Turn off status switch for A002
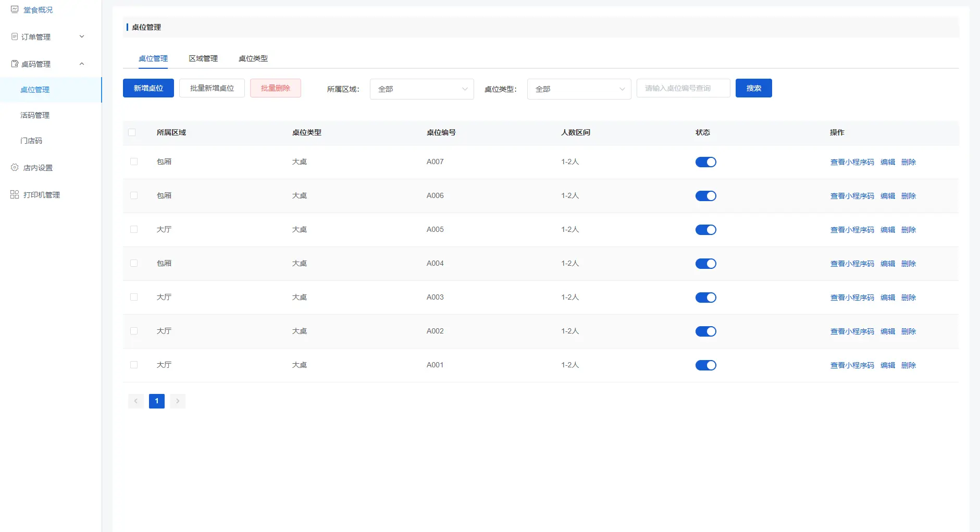 706,331
